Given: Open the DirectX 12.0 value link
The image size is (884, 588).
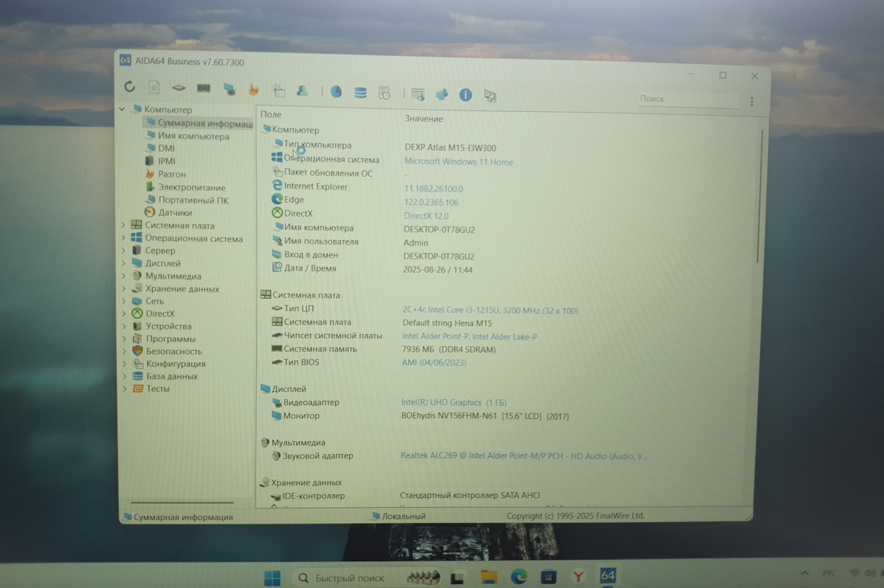Looking at the screenshot, I should pos(426,216).
